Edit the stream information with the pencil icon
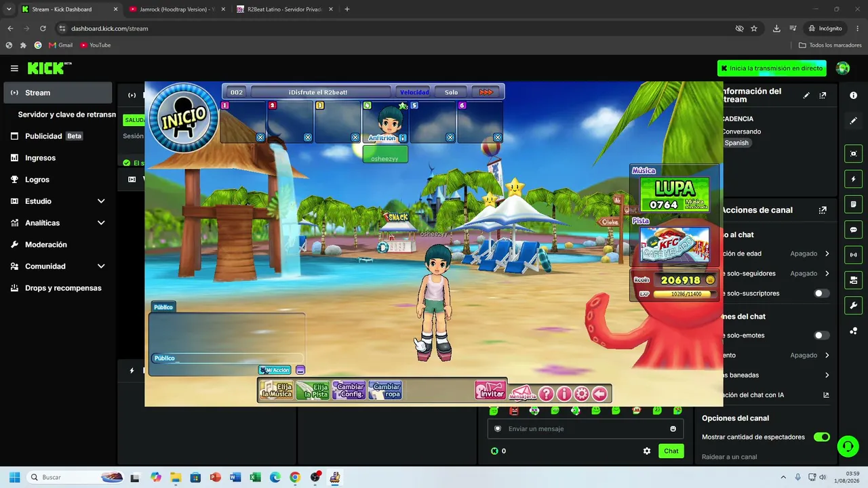Image resolution: width=868 pixels, height=488 pixels. (806, 96)
